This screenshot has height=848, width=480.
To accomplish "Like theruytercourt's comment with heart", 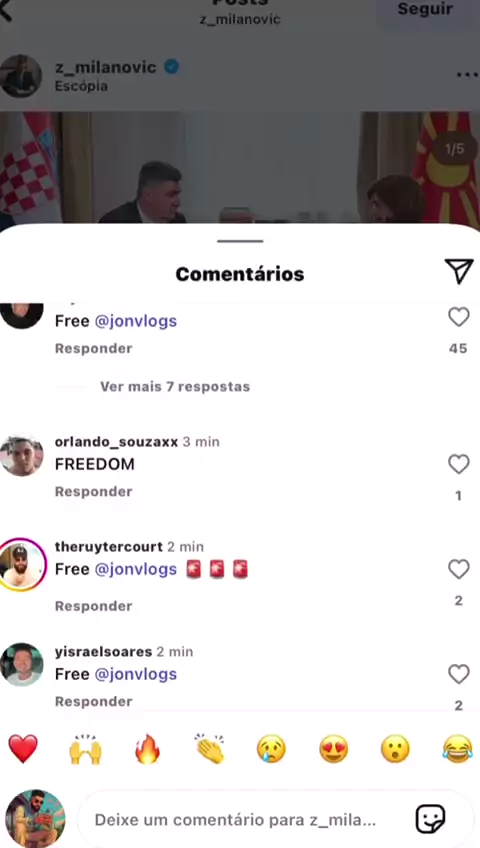I will (458, 569).
